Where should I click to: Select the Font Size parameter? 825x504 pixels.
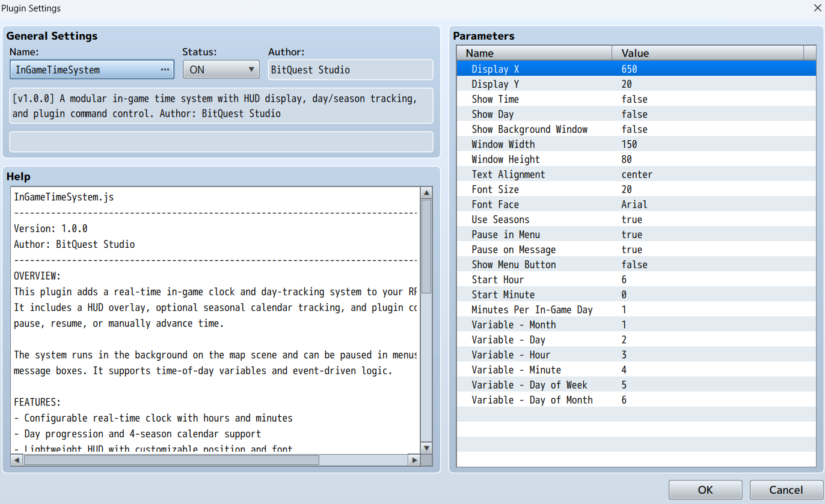(636, 189)
